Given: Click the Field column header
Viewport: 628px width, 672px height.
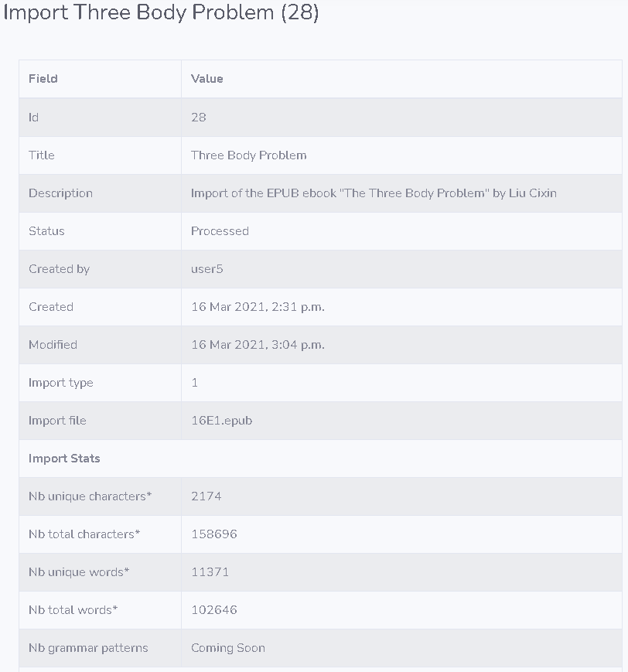Looking at the screenshot, I should 43,79.
